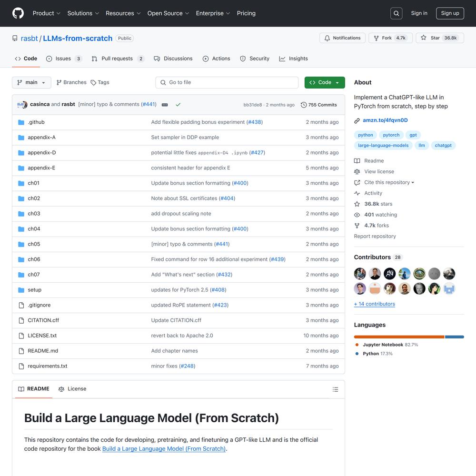The height and width of the screenshot is (476, 476).
Task: Open the green Code dropdown
Action: coord(325,82)
